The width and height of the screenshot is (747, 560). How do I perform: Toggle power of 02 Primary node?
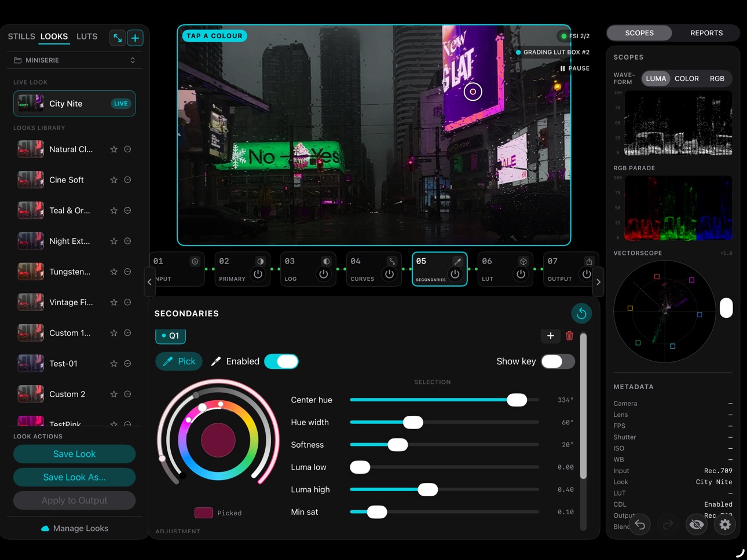258,274
